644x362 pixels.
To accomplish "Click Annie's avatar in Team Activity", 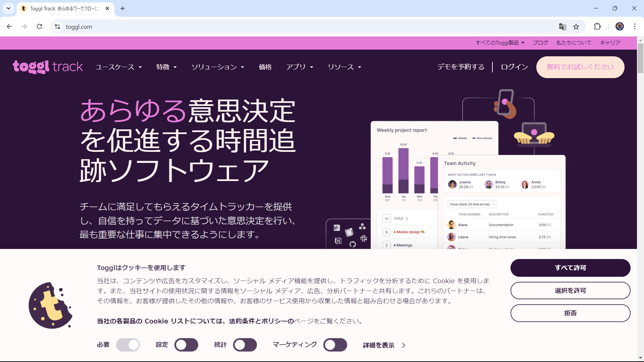I will click(525, 184).
